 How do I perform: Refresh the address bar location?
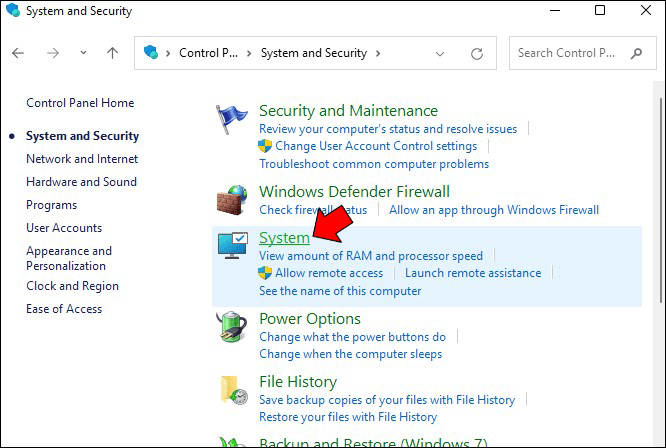(477, 54)
